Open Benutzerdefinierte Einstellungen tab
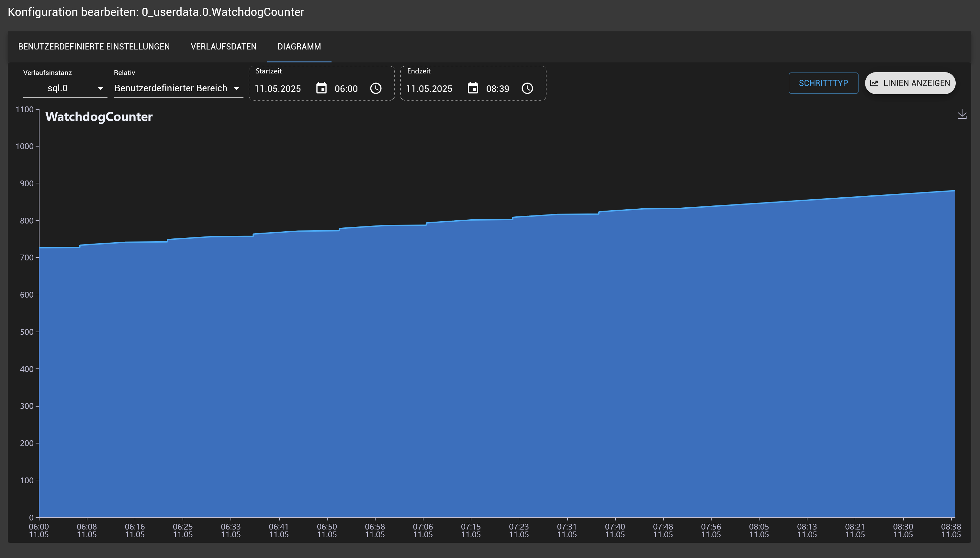 point(94,47)
